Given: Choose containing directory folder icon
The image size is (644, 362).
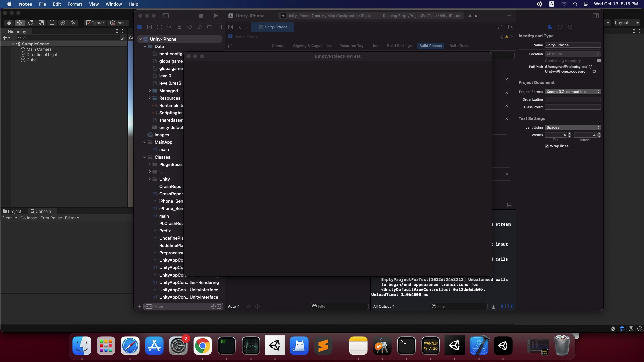Looking at the screenshot, I should pyautogui.click(x=599, y=61).
